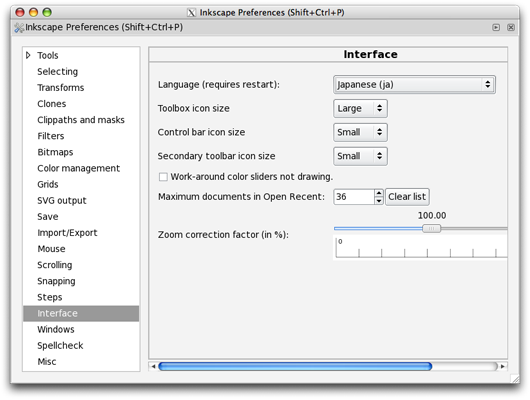
Task: Decrease the Open Recent document count
Action: coord(379,201)
